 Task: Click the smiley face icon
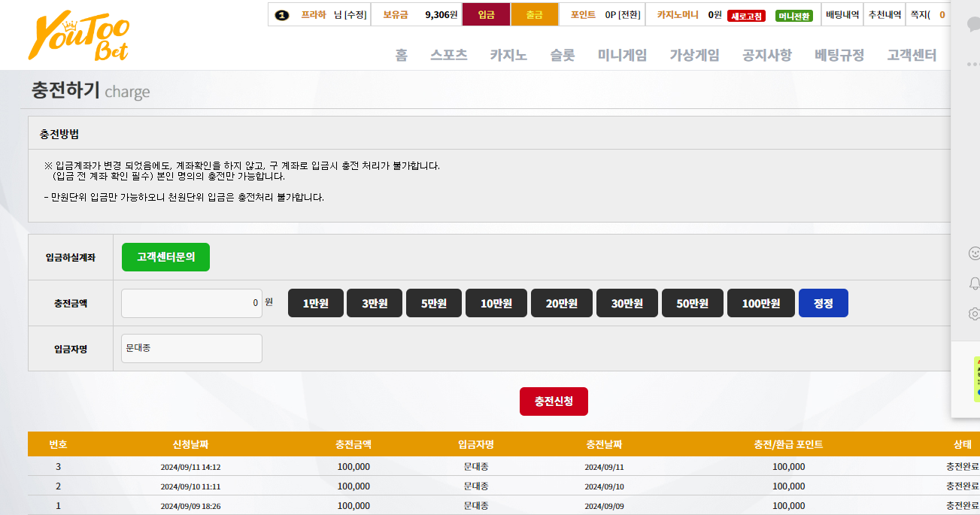click(974, 253)
